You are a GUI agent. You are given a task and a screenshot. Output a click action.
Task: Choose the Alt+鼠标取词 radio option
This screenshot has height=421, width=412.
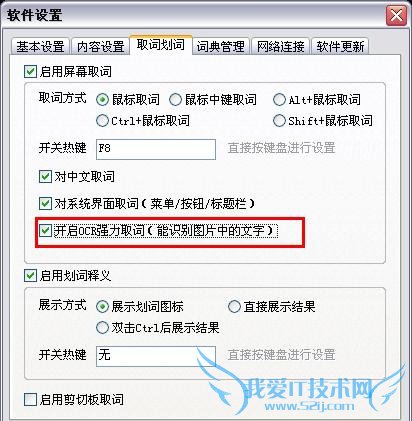pyautogui.click(x=279, y=99)
